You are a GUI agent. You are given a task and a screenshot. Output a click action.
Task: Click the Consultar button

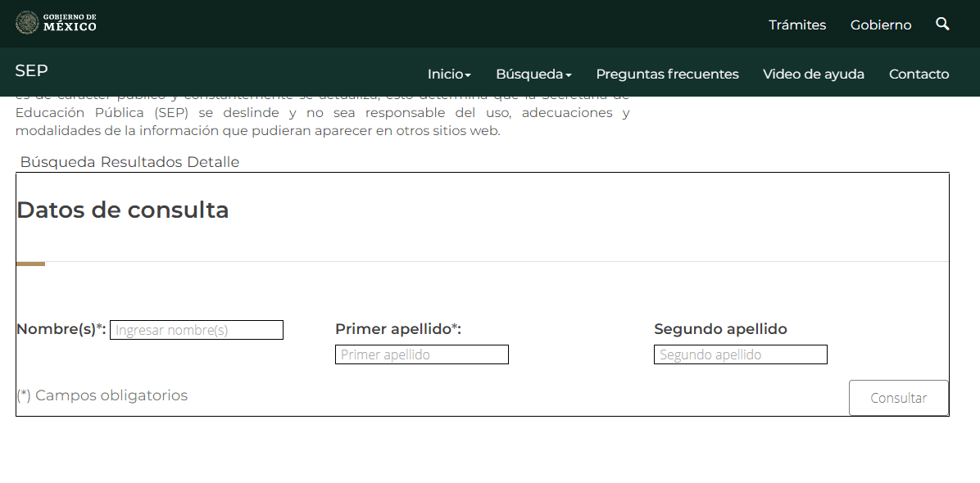point(898,398)
